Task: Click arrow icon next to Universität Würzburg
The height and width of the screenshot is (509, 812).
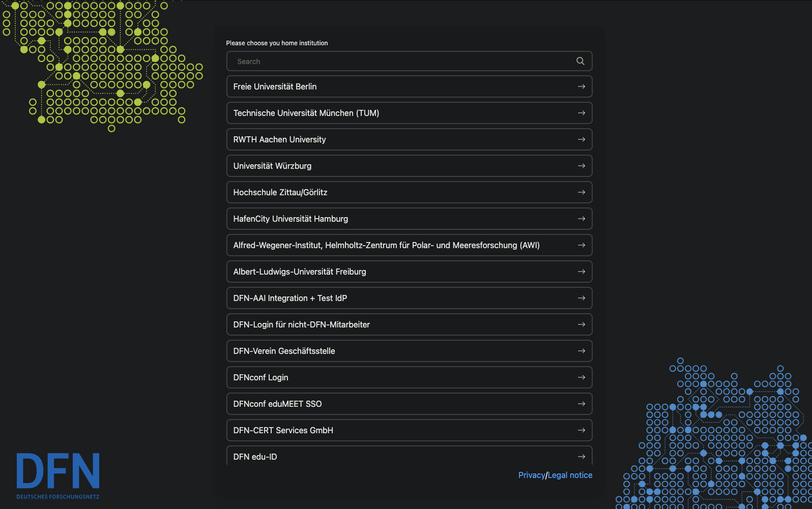Action: click(581, 166)
